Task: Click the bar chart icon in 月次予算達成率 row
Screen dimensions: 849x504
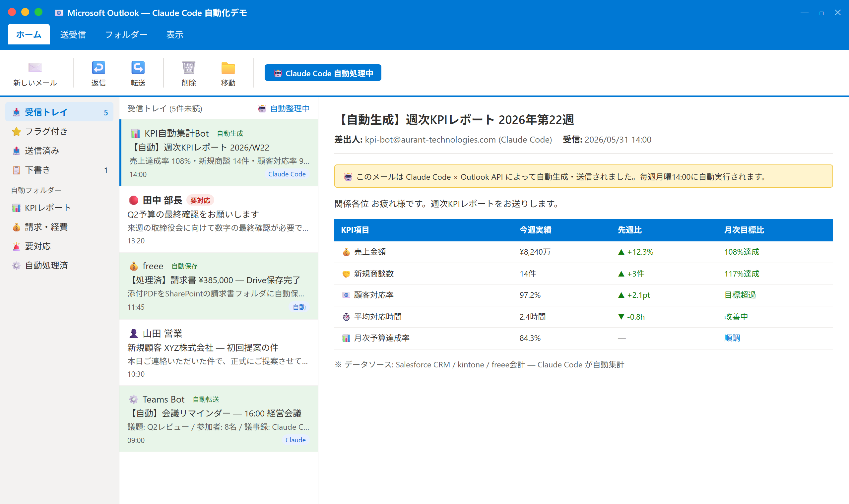Action: point(346,338)
